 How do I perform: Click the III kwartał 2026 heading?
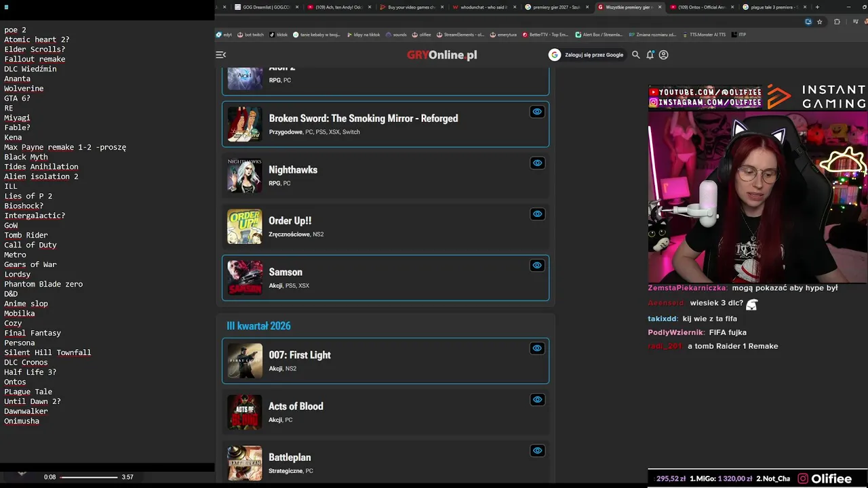pos(258,326)
